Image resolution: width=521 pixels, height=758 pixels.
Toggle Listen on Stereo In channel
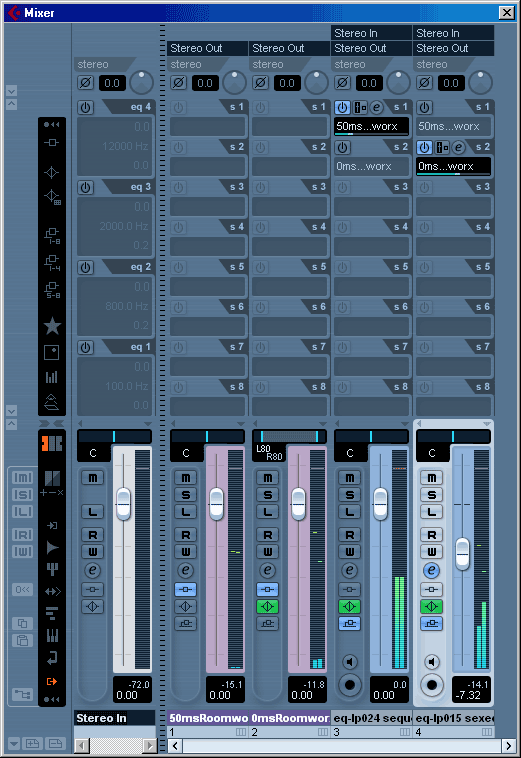(93, 511)
